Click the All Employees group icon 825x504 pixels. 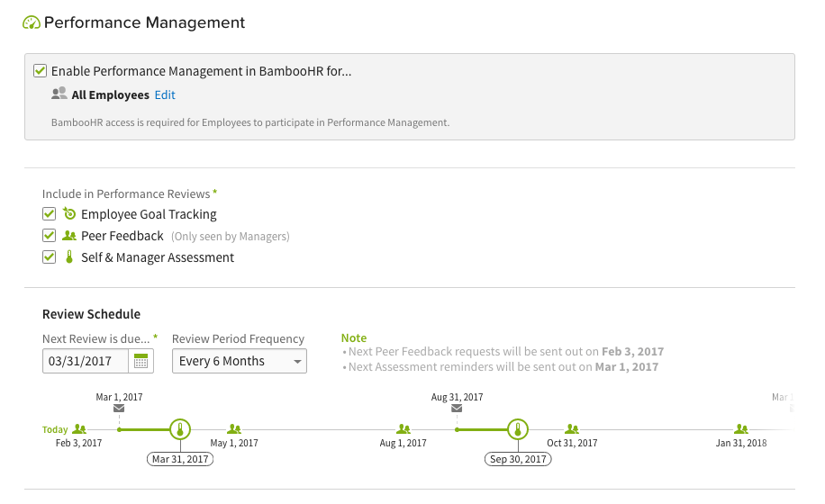(59, 94)
